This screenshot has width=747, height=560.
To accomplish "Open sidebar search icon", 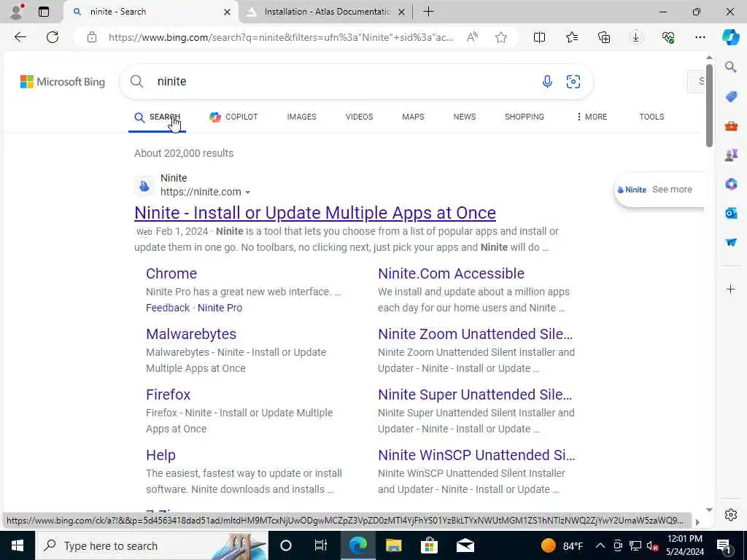I will click(731, 67).
